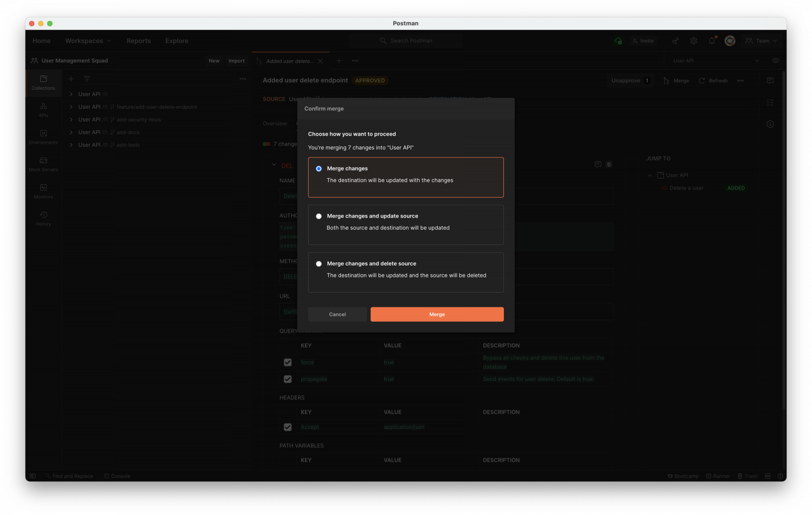Click the request comment count icon

[598, 164]
